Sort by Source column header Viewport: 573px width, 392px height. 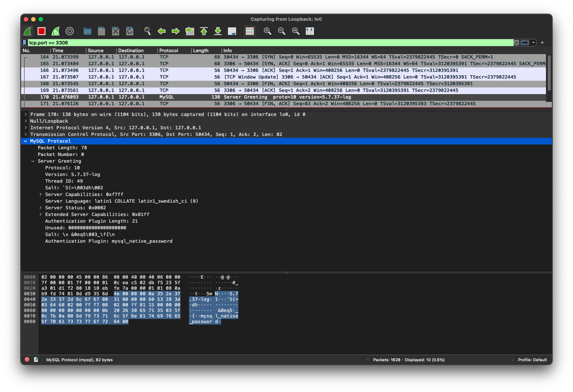(x=101, y=51)
